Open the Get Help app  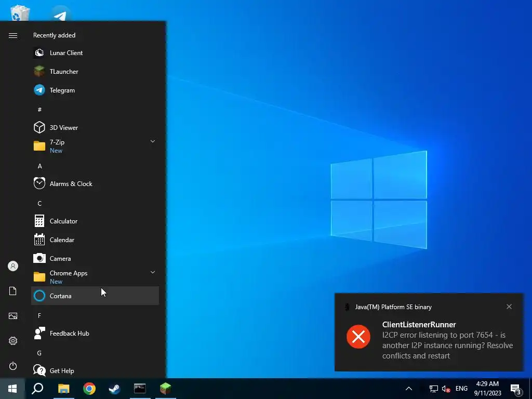[x=95, y=371]
